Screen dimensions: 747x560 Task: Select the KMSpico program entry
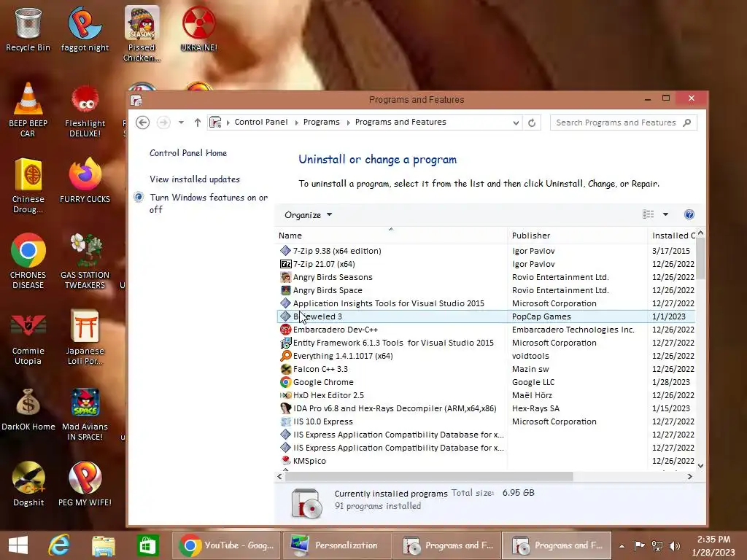486,461
